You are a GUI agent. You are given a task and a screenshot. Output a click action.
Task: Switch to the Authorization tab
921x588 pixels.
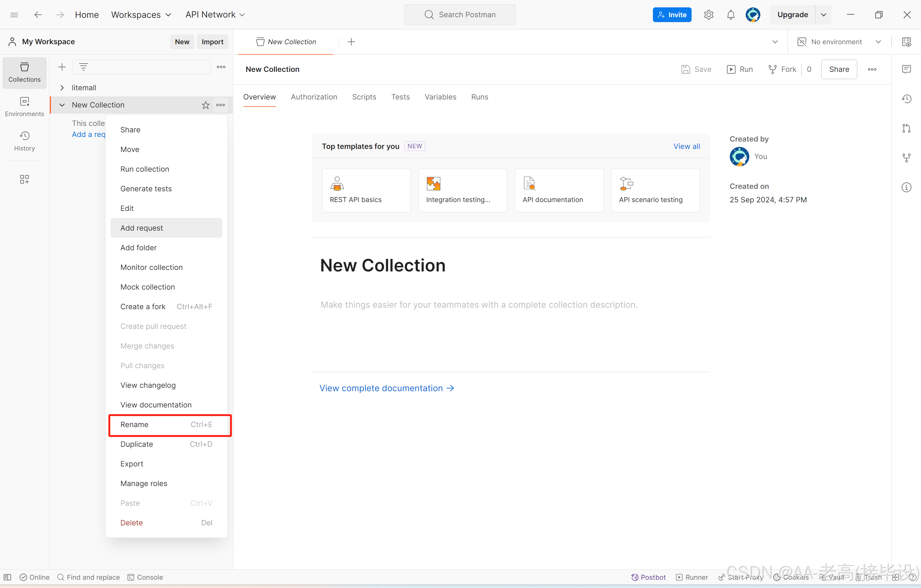point(314,97)
